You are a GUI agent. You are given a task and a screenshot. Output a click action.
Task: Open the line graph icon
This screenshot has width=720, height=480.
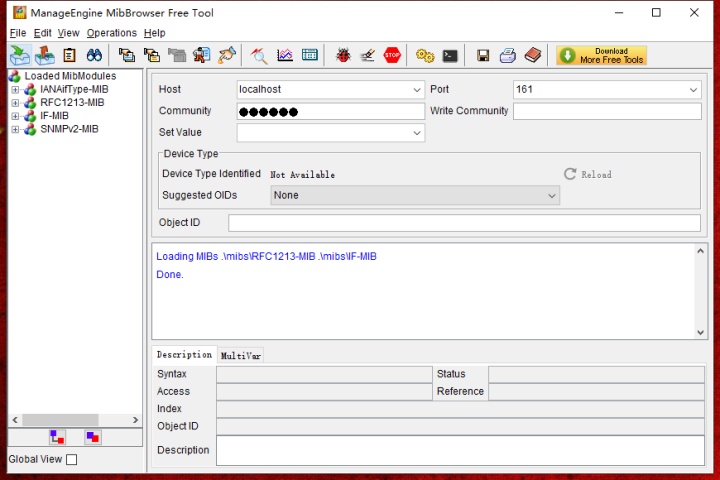(x=285, y=56)
